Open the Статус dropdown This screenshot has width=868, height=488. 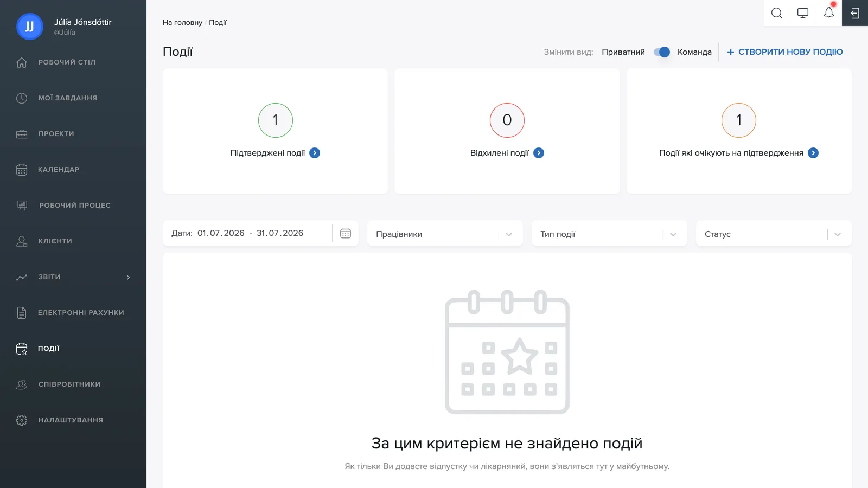(x=774, y=234)
